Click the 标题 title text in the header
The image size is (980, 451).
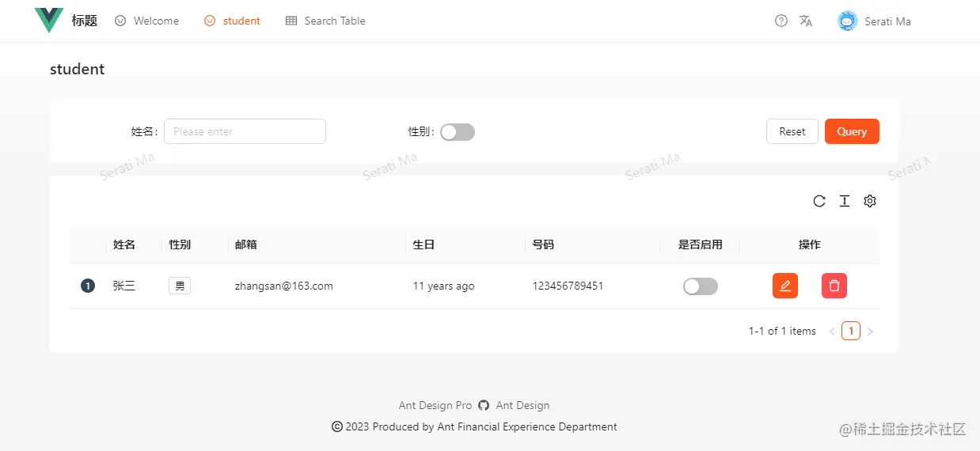pyautogui.click(x=85, y=21)
